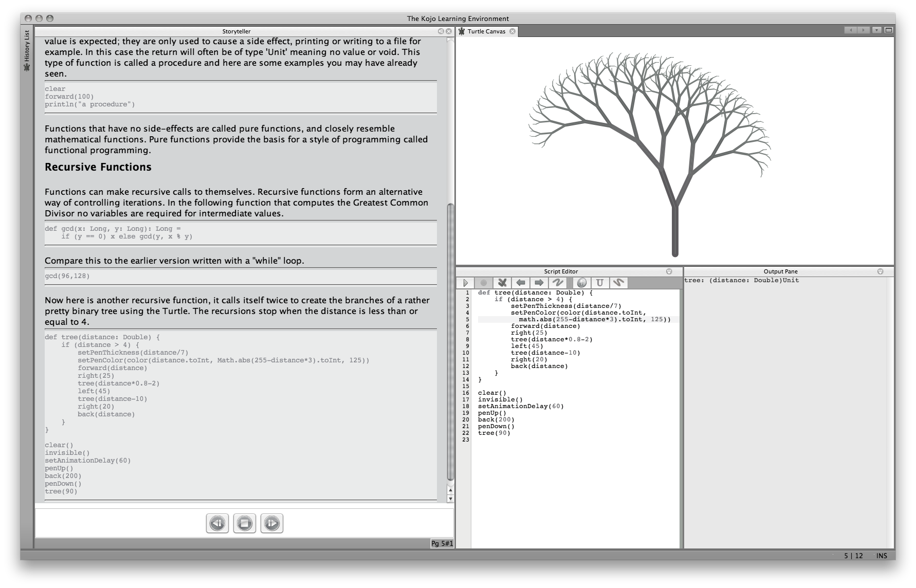Click the clear turtle canvas swoosh icon

558,283
